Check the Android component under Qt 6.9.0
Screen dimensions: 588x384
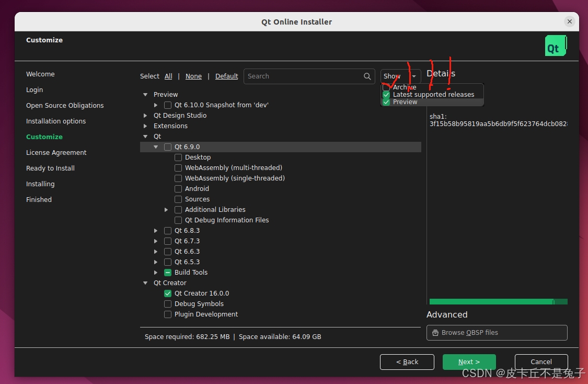click(178, 188)
